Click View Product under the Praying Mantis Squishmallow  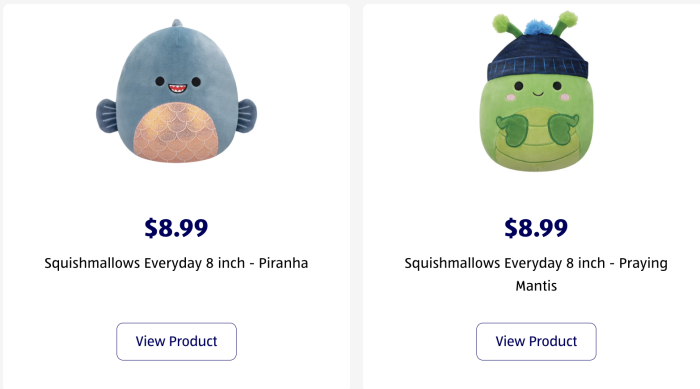536,341
